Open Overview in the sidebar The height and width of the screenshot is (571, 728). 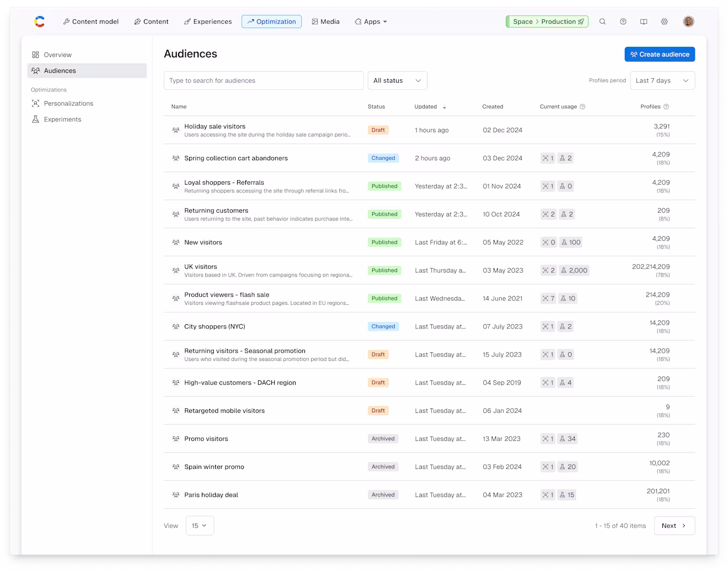coord(87,55)
